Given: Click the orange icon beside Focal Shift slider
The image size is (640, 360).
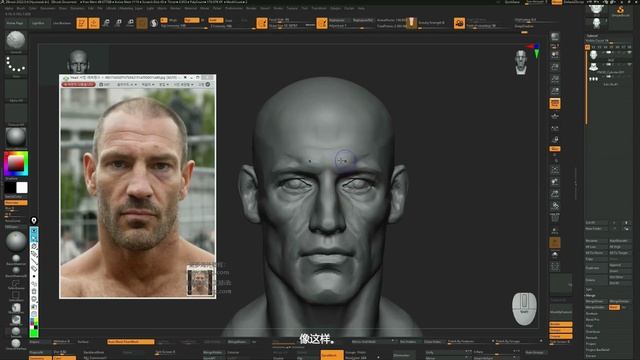Looking at the screenshot, I should 262,23.
